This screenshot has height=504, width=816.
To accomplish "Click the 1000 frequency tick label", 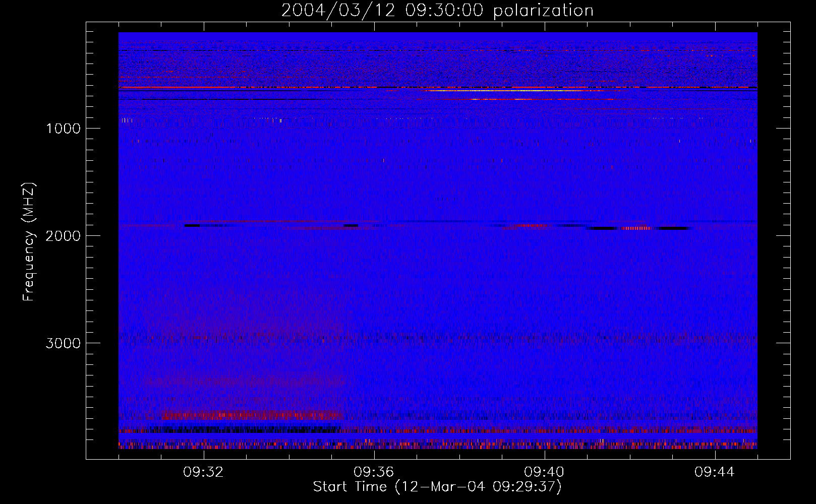I will (63, 129).
